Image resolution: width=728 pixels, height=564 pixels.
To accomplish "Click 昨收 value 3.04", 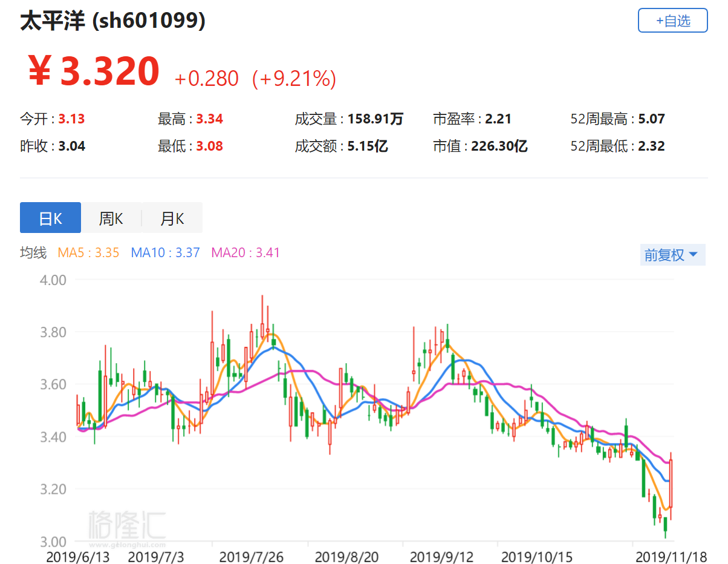I will tap(71, 146).
